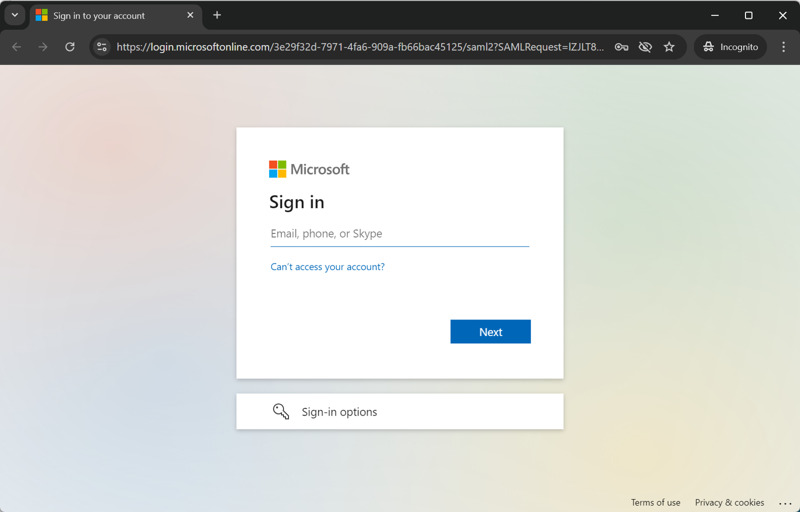
Task: Bookmark this page with the star icon
Action: pyautogui.click(x=669, y=47)
